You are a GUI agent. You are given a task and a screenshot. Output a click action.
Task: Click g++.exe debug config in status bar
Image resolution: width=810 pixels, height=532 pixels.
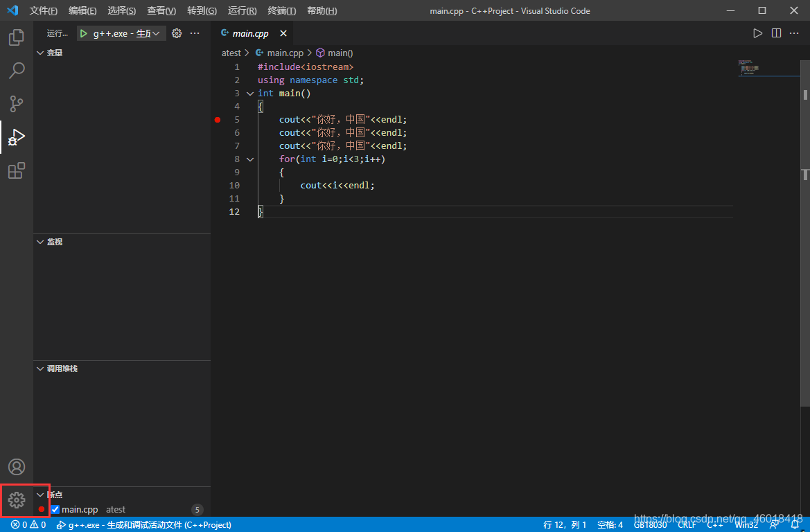coord(143,525)
